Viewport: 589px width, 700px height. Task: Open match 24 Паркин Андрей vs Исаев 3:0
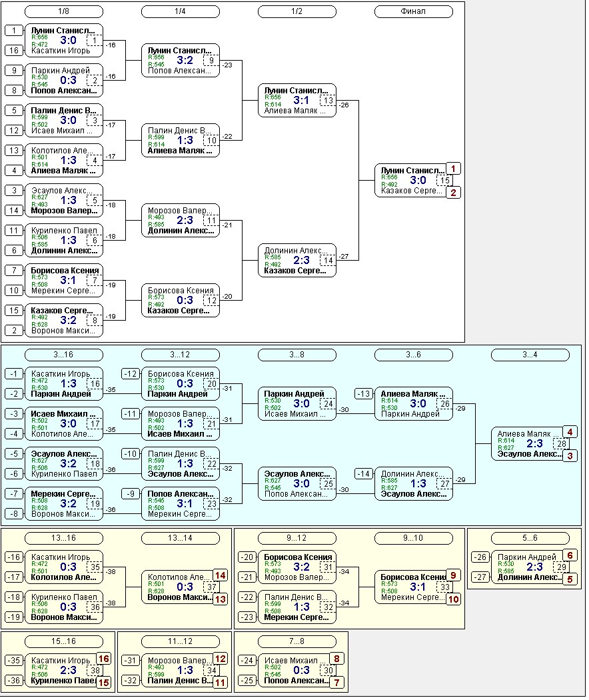296,403
